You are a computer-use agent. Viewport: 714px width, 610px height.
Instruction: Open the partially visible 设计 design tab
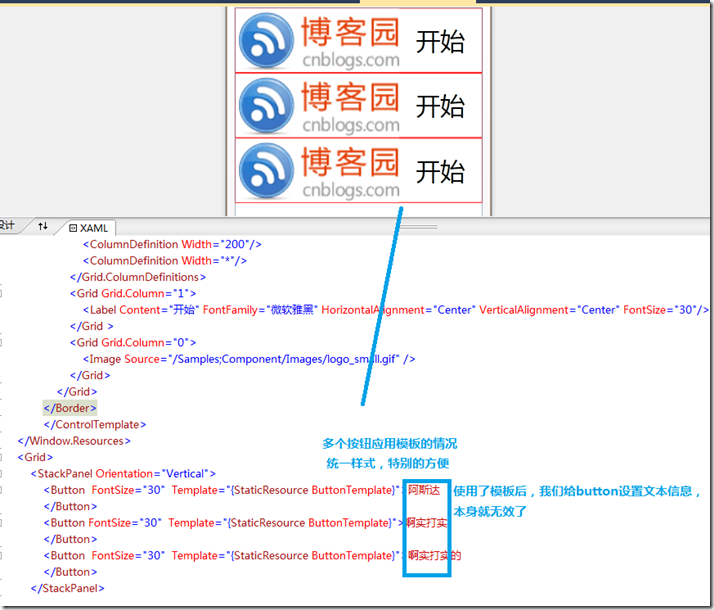[x=7, y=225]
